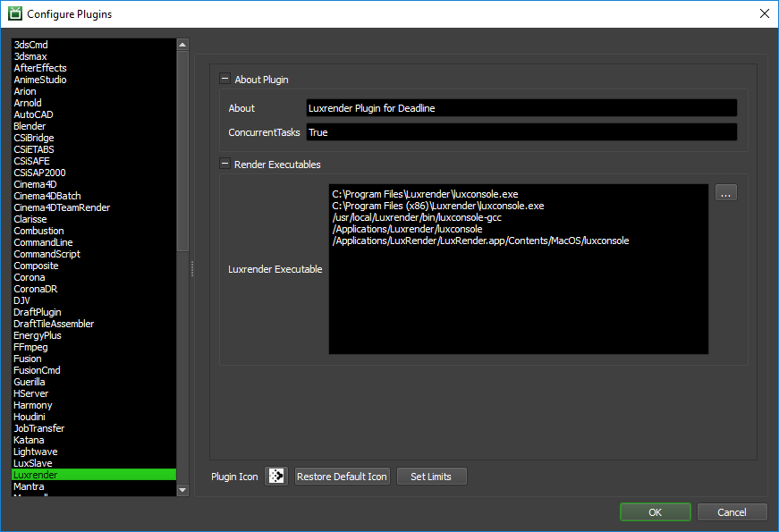Image resolution: width=779 pixels, height=532 pixels.
Task: Collapse the About Plugin section
Action: point(225,80)
